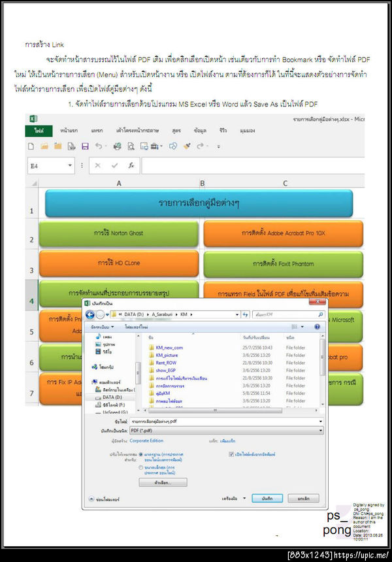Open the Name Box dropdown arrow
The image size is (392, 562).
pyautogui.click(x=70, y=165)
